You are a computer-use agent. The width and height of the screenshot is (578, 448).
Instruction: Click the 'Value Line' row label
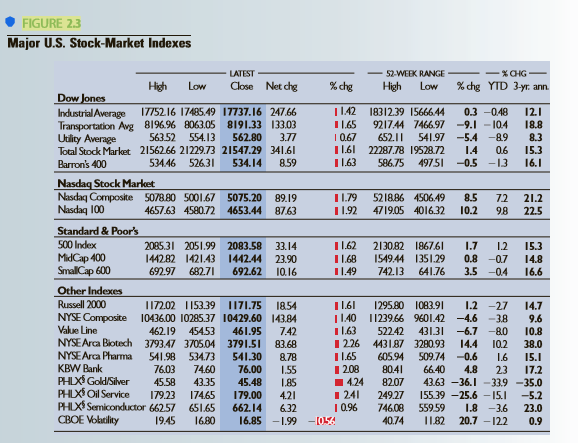pos(77,330)
